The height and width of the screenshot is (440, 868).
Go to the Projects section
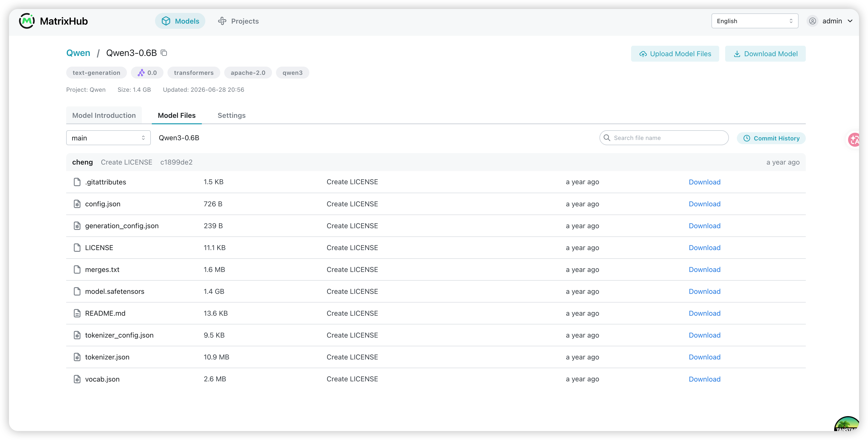[x=238, y=21]
